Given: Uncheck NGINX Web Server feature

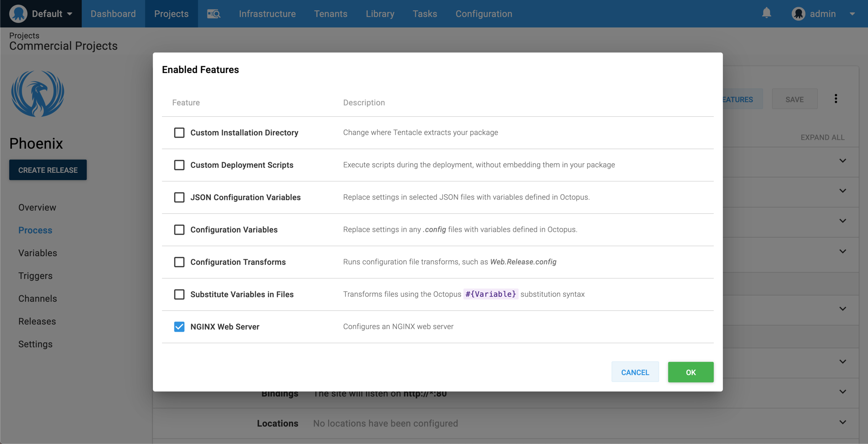Looking at the screenshot, I should 179,327.
